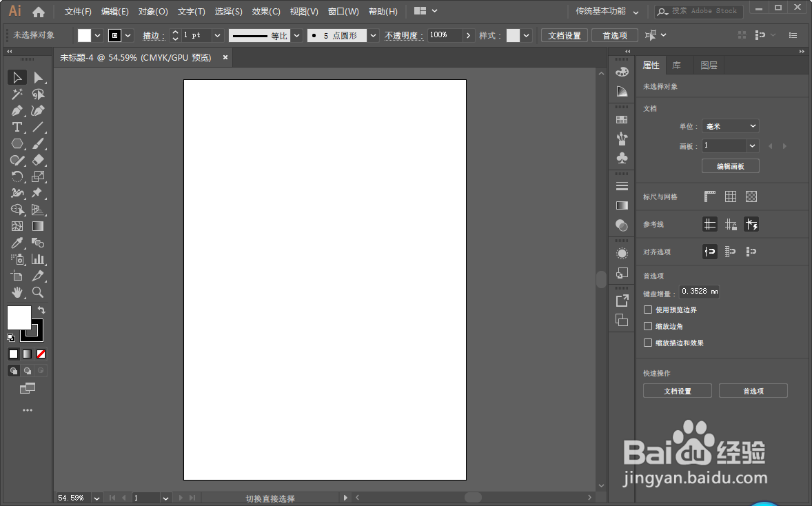The height and width of the screenshot is (506, 812).
Task: Select the Selection tool (black arrow)
Action: click(17, 78)
